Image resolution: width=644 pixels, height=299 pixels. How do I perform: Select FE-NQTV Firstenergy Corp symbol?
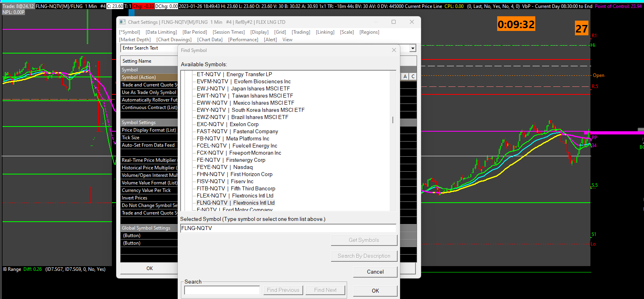231,160
